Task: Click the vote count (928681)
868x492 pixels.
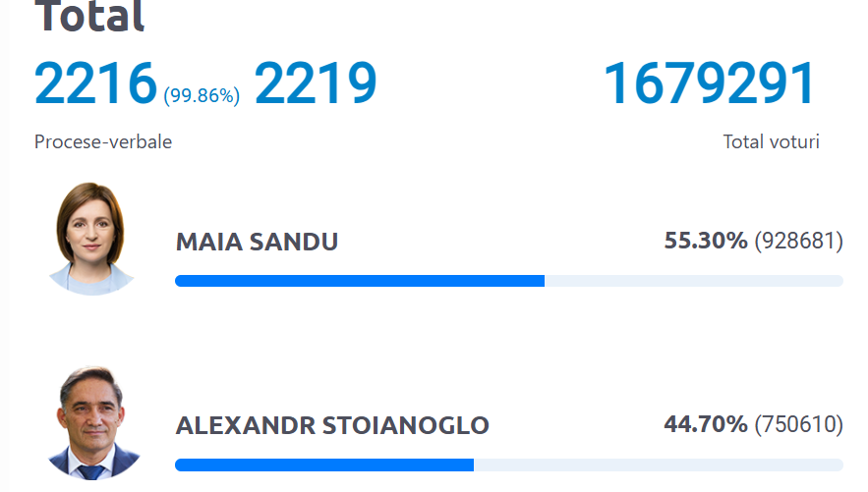Action: tap(798, 241)
